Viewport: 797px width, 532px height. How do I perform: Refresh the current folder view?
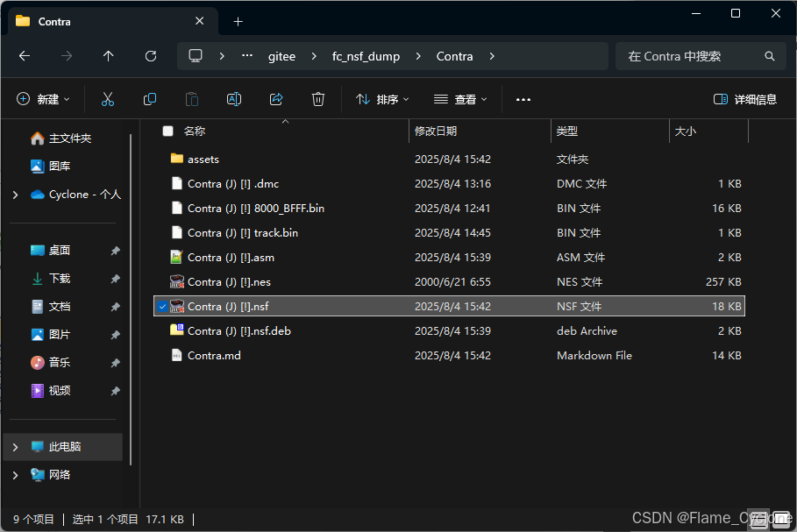tap(151, 56)
